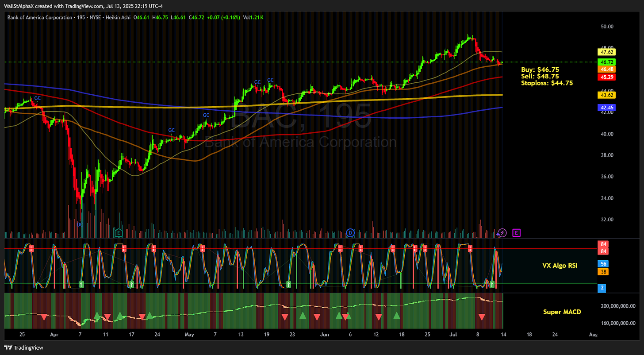
Task: Click the blue DC death cross label
Action: pos(80,224)
